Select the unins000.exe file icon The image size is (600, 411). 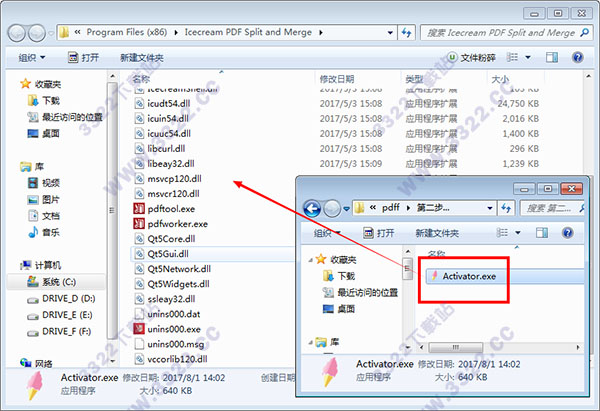coord(139,329)
